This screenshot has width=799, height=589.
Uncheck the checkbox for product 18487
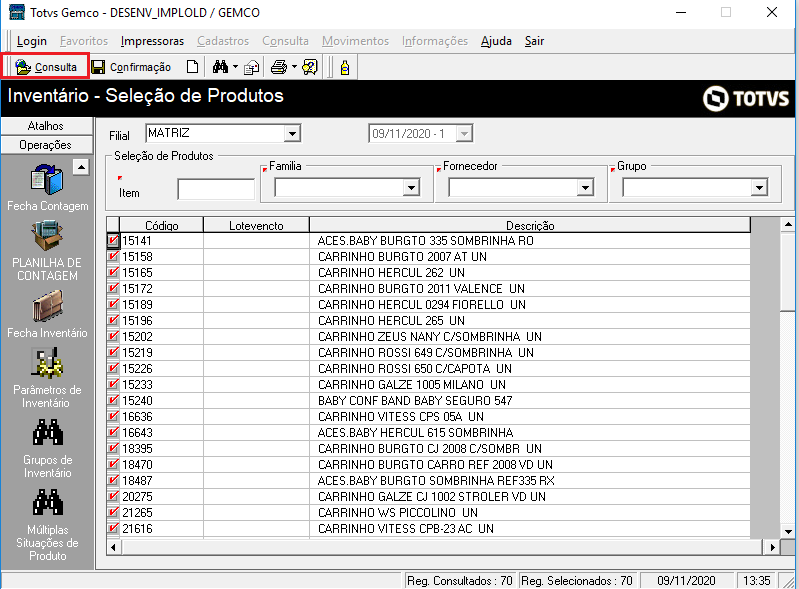point(113,480)
